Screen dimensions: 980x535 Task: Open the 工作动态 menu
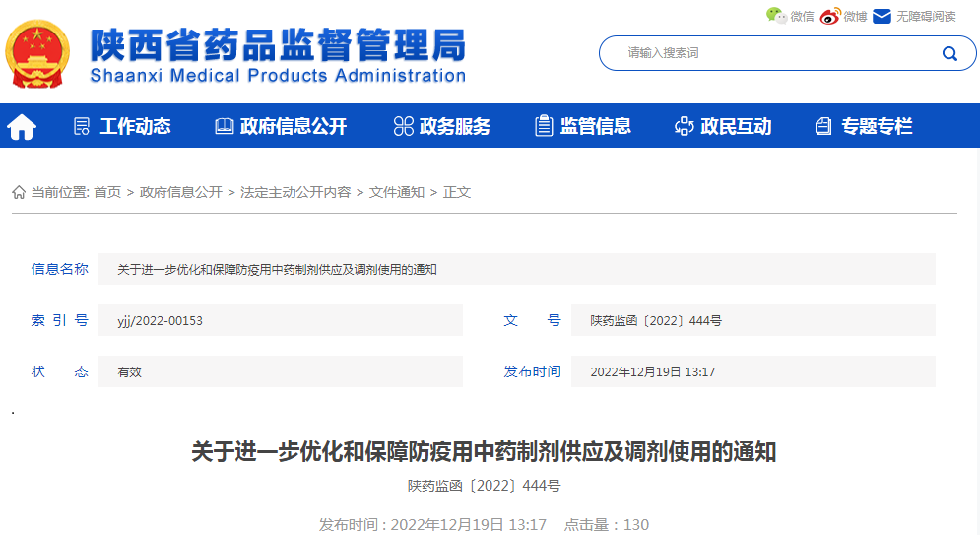click(x=135, y=126)
